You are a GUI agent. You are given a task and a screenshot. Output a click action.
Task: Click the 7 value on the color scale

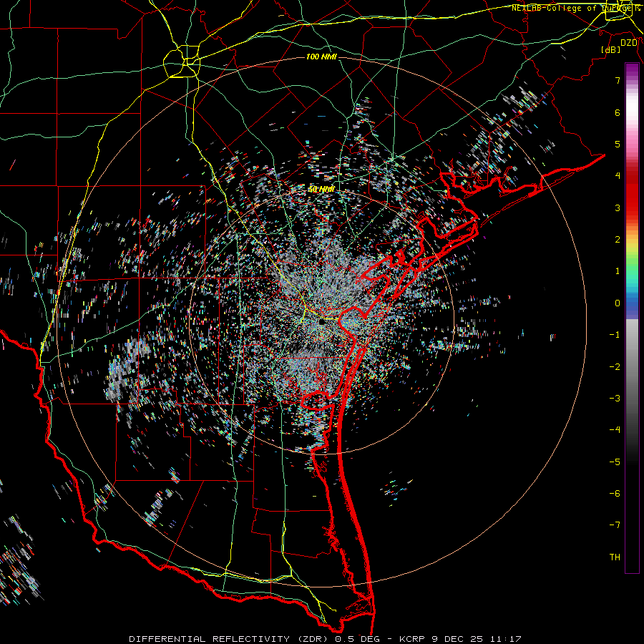pyautogui.click(x=618, y=80)
